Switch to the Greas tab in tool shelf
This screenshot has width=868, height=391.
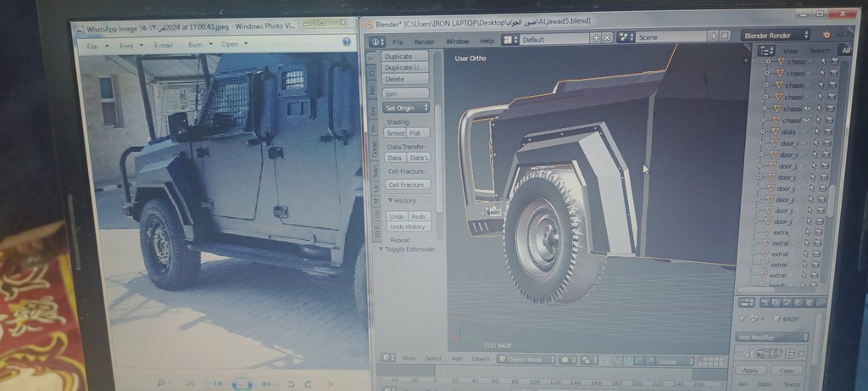tap(374, 149)
